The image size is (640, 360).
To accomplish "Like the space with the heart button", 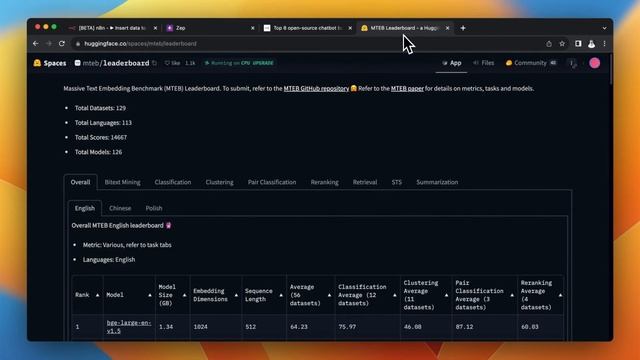I will [172, 63].
